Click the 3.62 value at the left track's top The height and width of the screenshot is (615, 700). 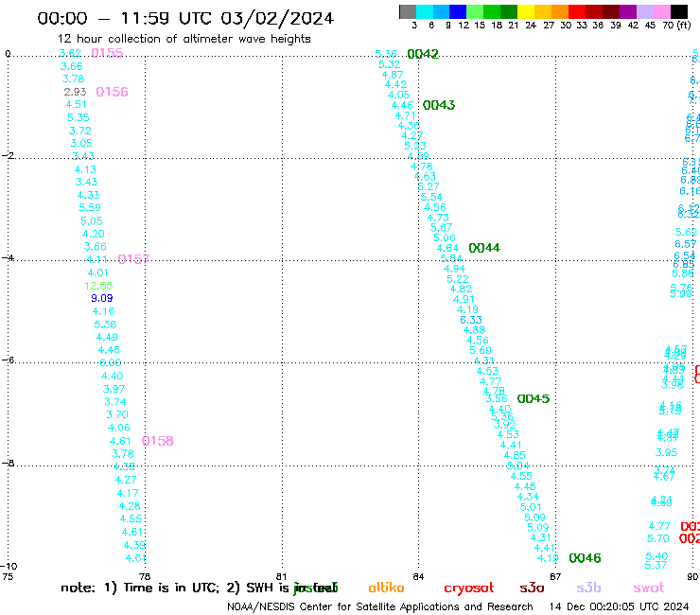pos(70,53)
